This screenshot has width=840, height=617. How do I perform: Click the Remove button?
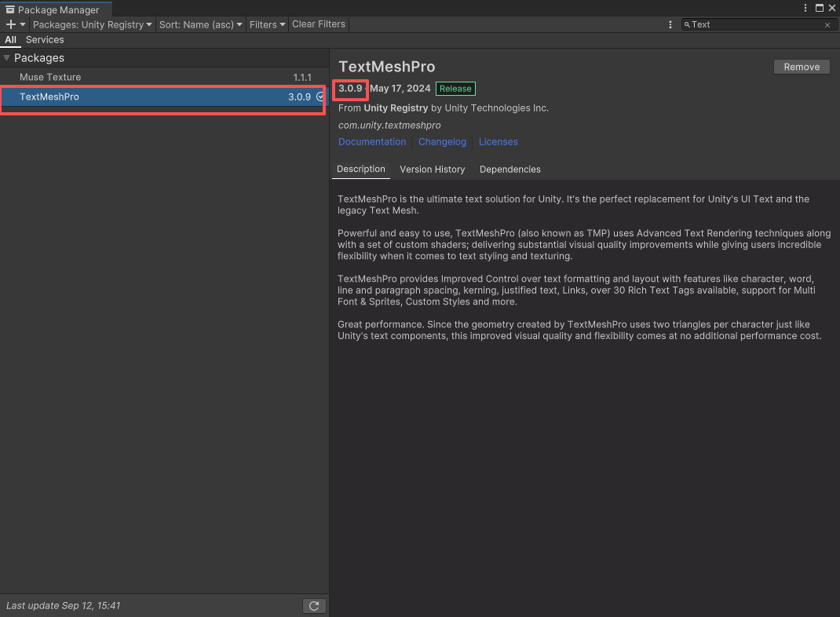click(802, 67)
